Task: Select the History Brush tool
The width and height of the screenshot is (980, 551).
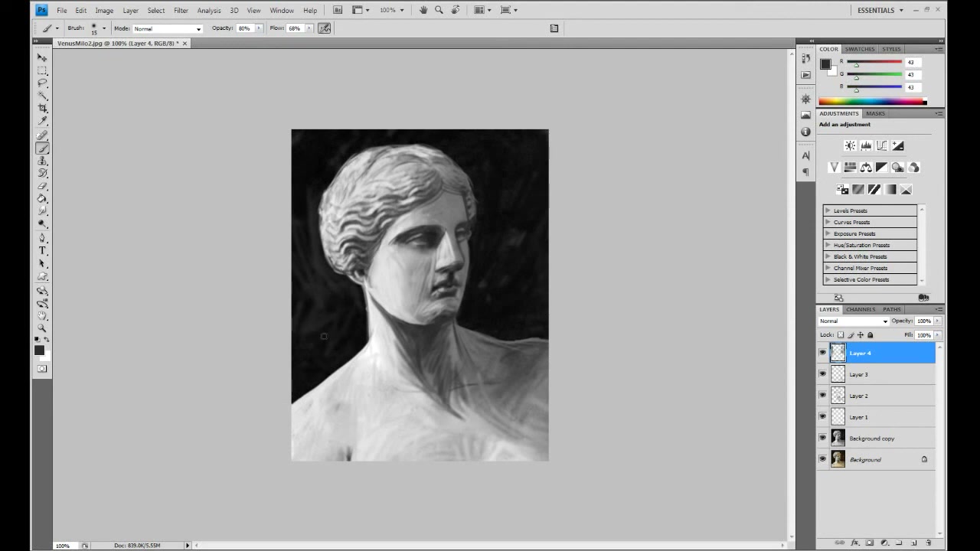Action: click(42, 173)
